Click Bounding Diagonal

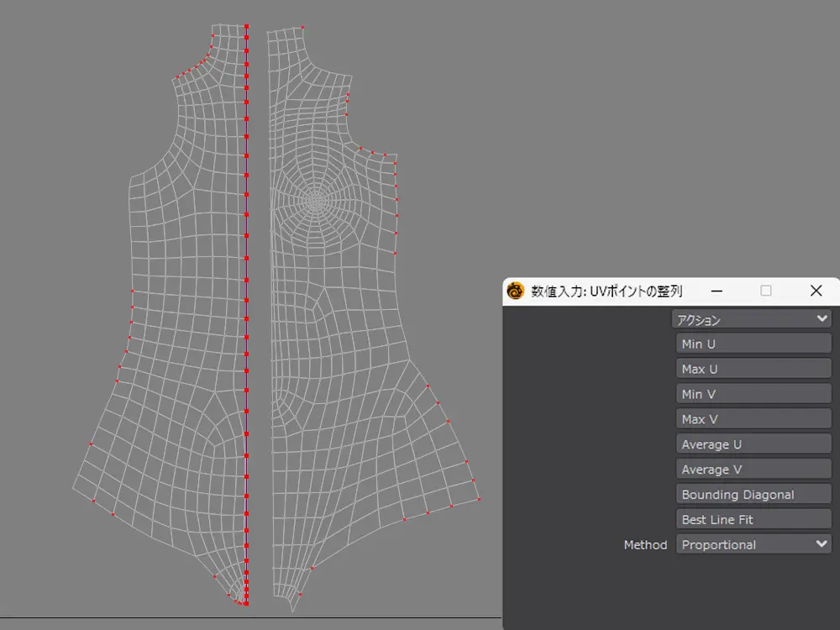[x=753, y=495]
